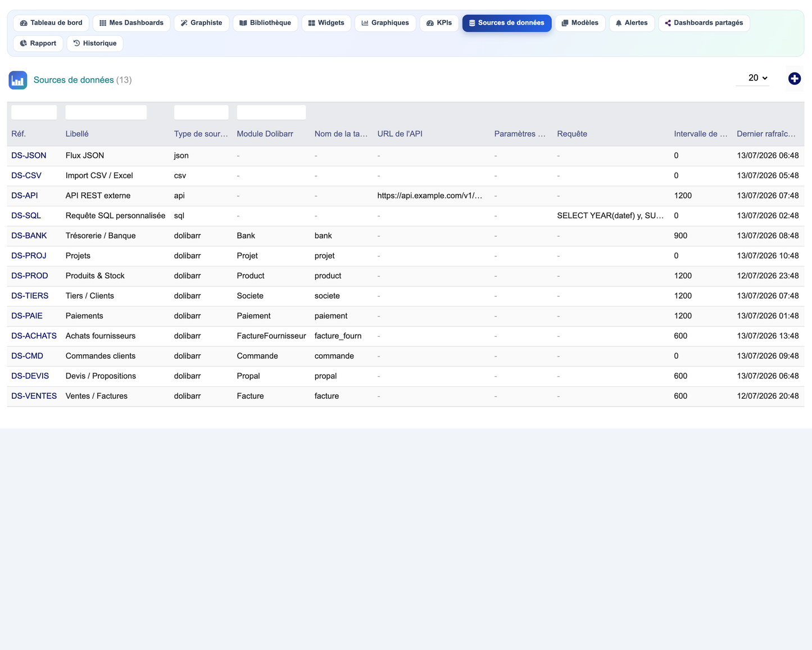This screenshot has width=812, height=650.
Task: Click the 'facture_fourn' table name cell
Action: 338,336
